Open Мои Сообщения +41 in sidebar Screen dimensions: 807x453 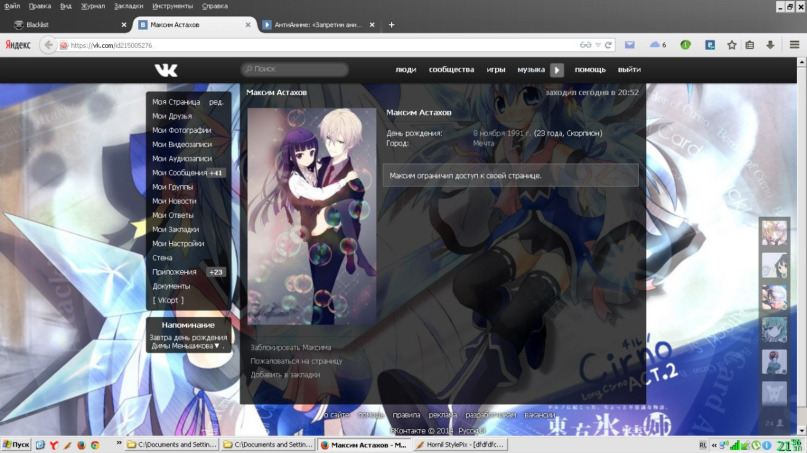point(188,173)
